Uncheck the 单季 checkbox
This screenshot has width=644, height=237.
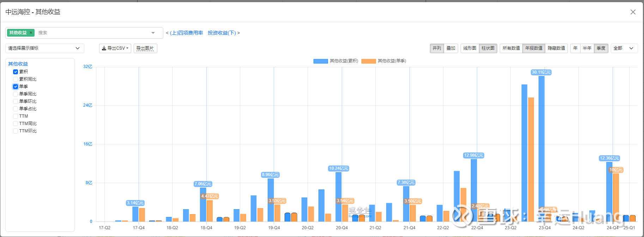click(16, 87)
